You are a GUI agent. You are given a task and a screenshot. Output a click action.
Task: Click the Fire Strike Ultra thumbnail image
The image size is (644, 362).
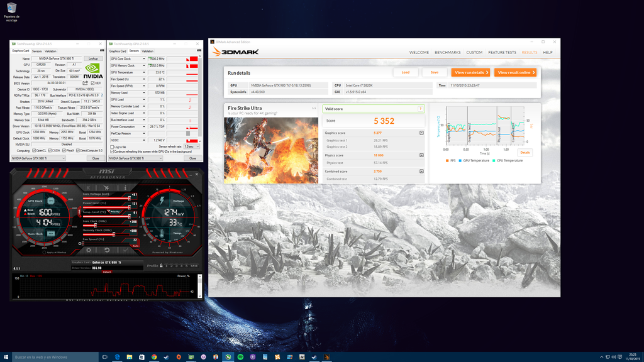[271, 151]
